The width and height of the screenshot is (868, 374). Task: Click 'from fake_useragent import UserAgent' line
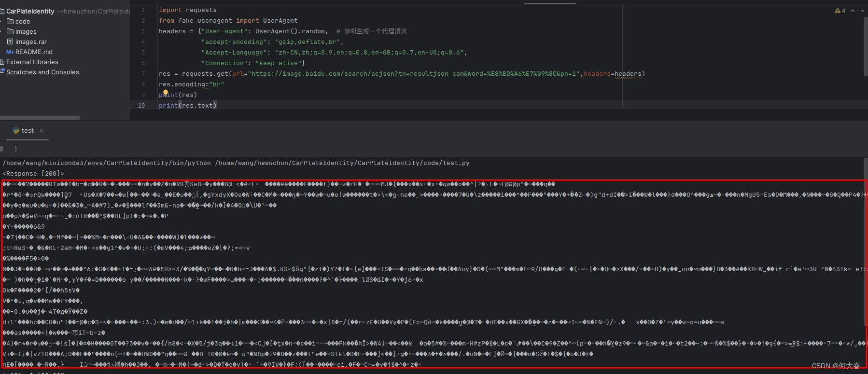coord(228,21)
